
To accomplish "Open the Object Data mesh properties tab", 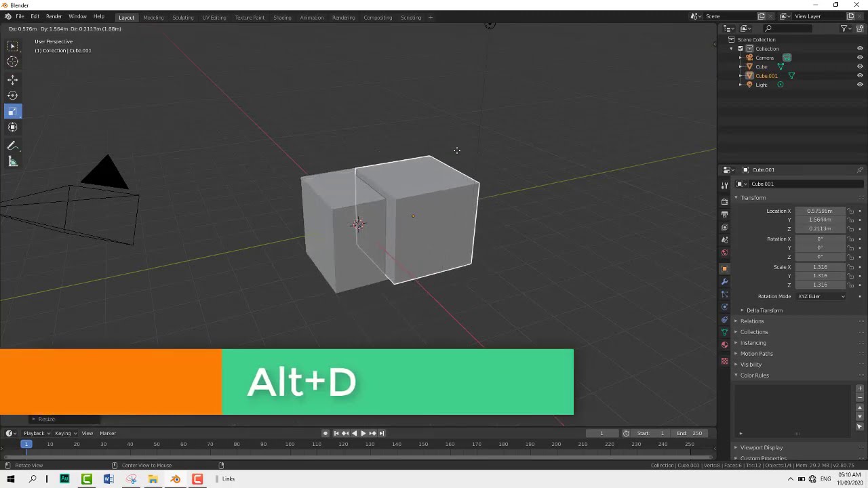I will [724, 332].
